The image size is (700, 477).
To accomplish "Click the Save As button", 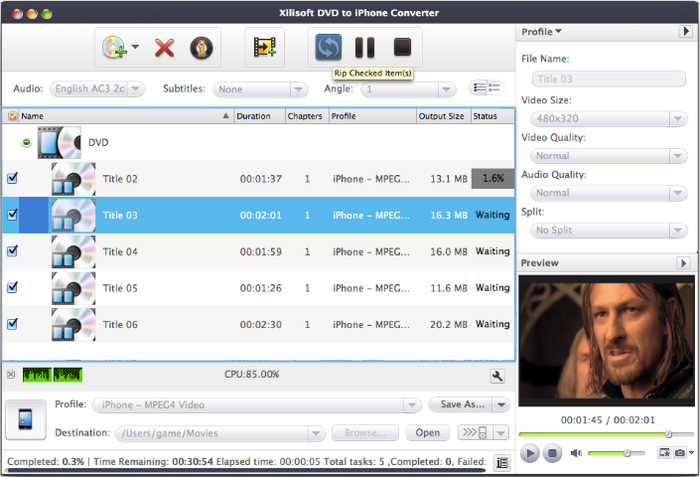I will [x=461, y=405].
